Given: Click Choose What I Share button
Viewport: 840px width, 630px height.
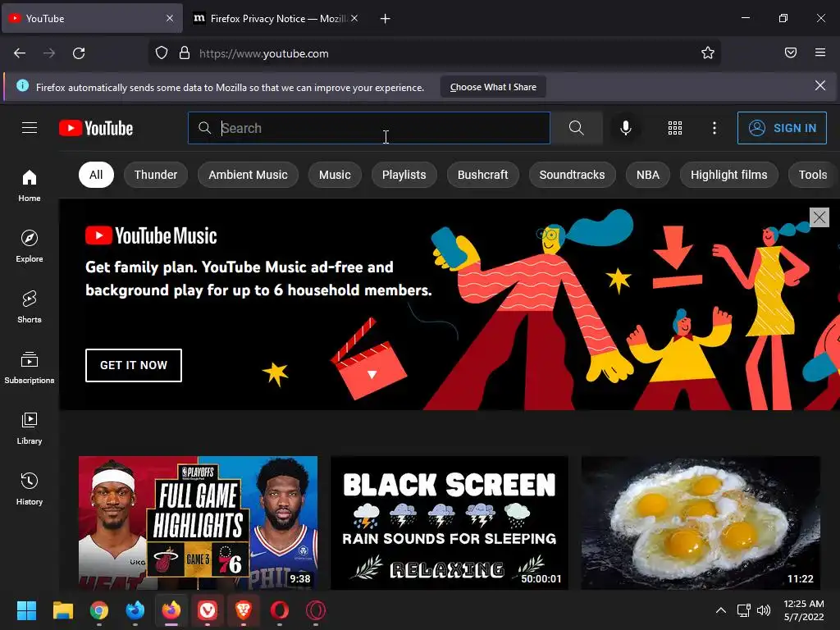Looking at the screenshot, I should coord(493,87).
